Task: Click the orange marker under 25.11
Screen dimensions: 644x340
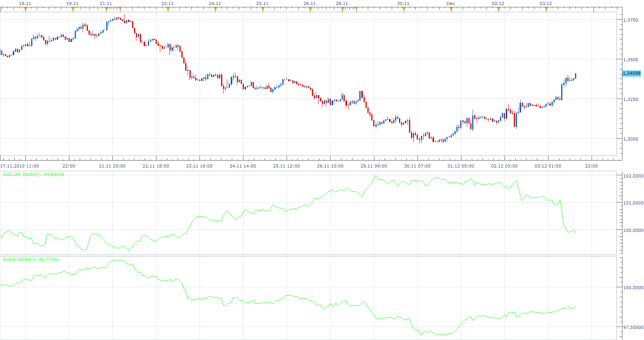Action: (x=263, y=10)
